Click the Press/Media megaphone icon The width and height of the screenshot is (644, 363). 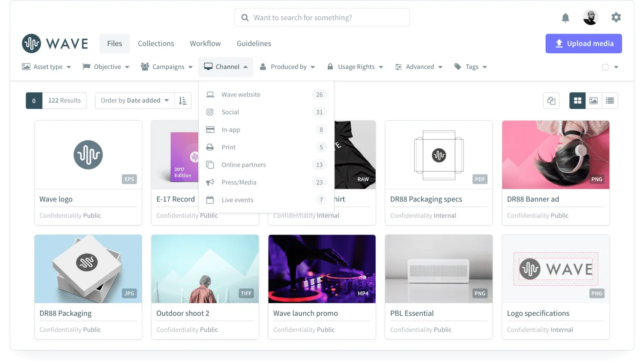pyautogui.click(x=210, y=182)
